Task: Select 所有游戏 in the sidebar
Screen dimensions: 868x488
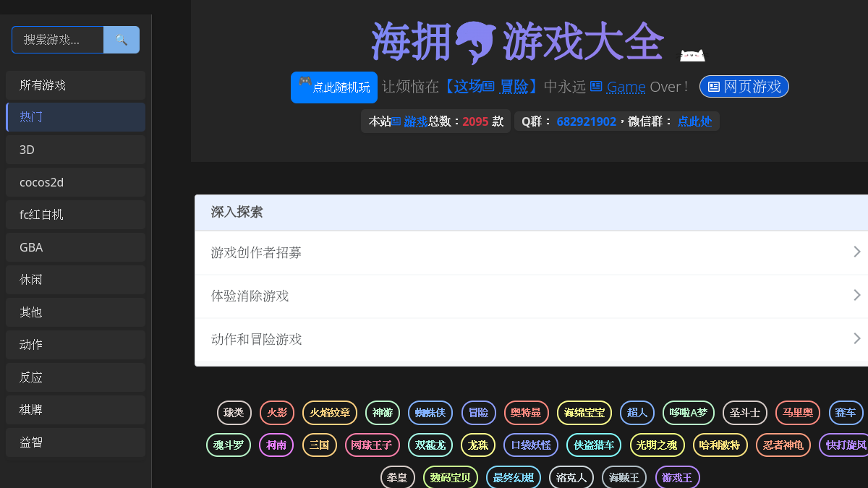Action: pos(76,85)
